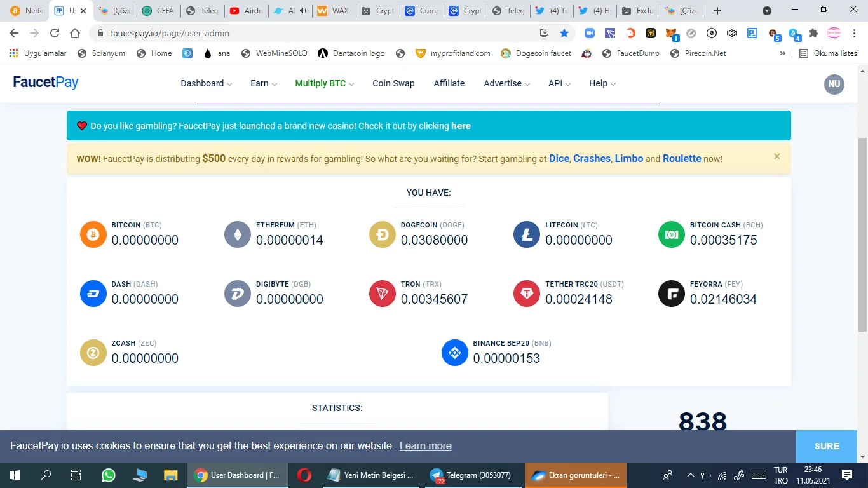Click the address bar URL field
The width and height of the screenshot is (868, 488).
click(x=318, y=33)
